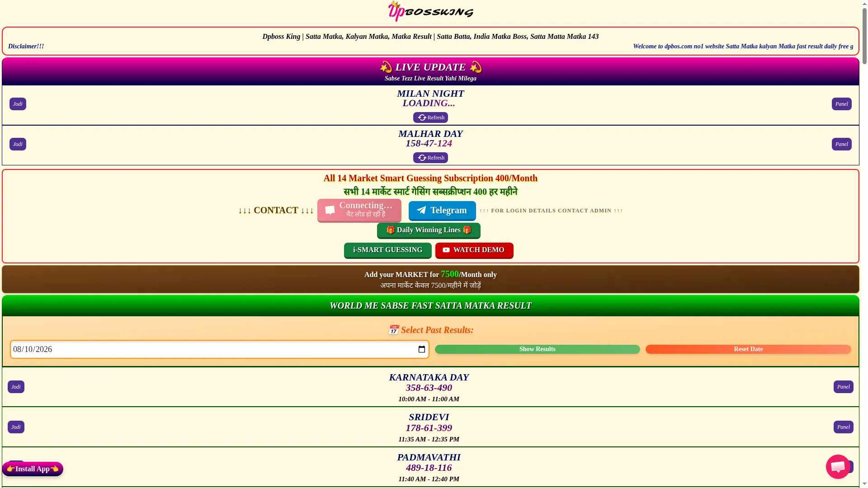
Task: Click the Malhar Day result 158-47-124
Action: pyautogui.click(x=429, y=143)
